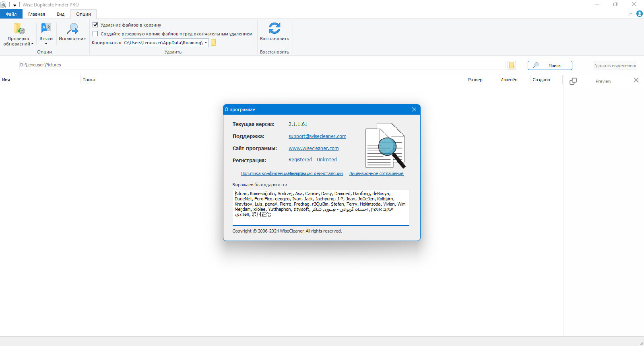Click the Registered - Unlimited status text
The image size is (644, 346).
(313, 160)
